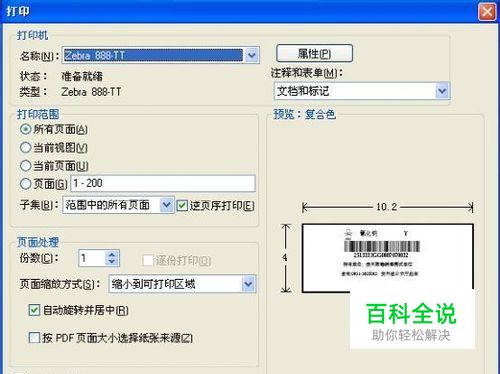Open the printer name dropdown Zebra 888-TT

(x=161, y=55)
